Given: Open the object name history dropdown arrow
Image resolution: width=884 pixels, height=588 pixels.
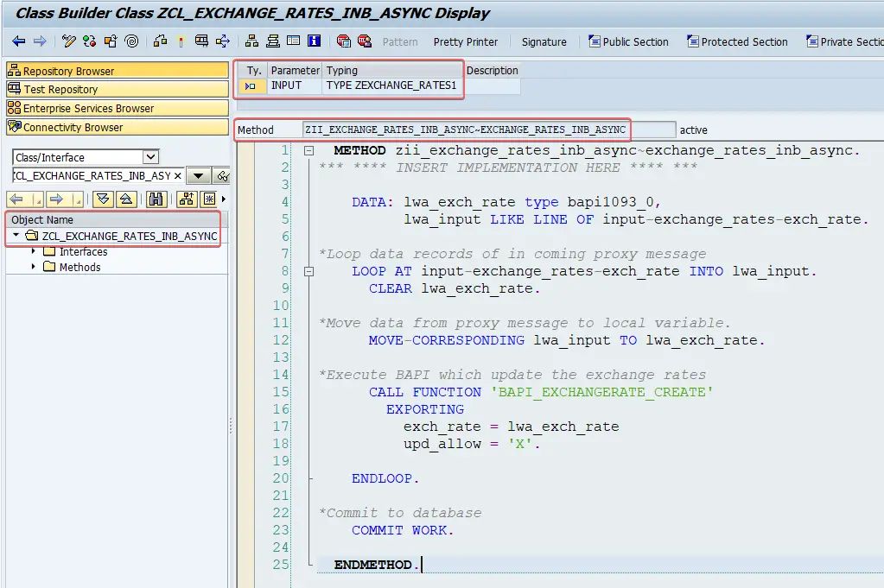Looking at the screenshot, I should click(199, 176).
